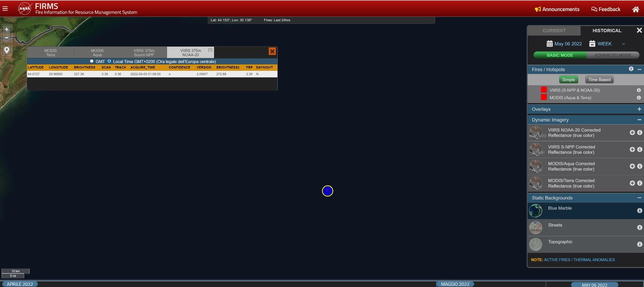Viewport: 644px width, 287px height.
Task: Expand the Overlays section
Action: (639, 109)
